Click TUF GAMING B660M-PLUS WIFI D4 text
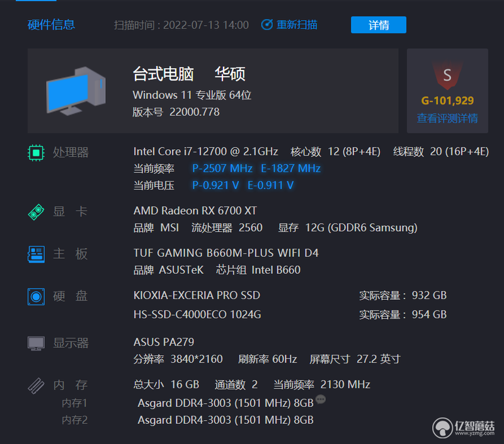The height and width of the screenshot is (444, 504). pos(226,253)
